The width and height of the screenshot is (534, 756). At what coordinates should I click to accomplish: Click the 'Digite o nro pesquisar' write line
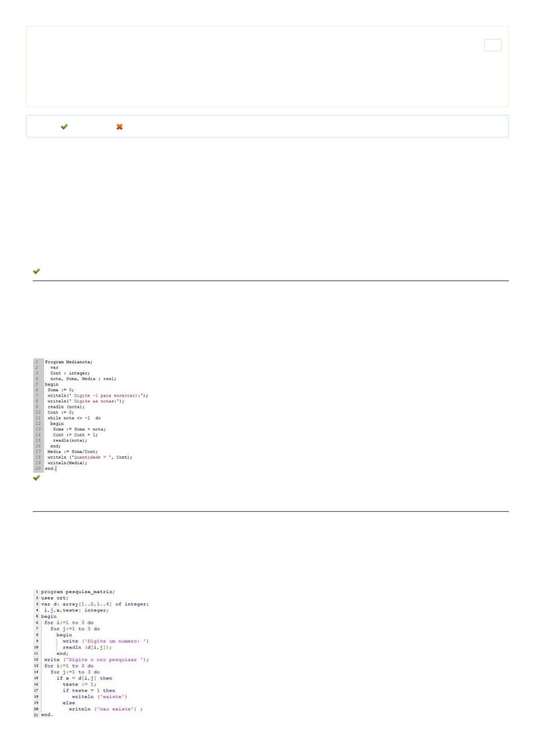click(x=96, y=659)
